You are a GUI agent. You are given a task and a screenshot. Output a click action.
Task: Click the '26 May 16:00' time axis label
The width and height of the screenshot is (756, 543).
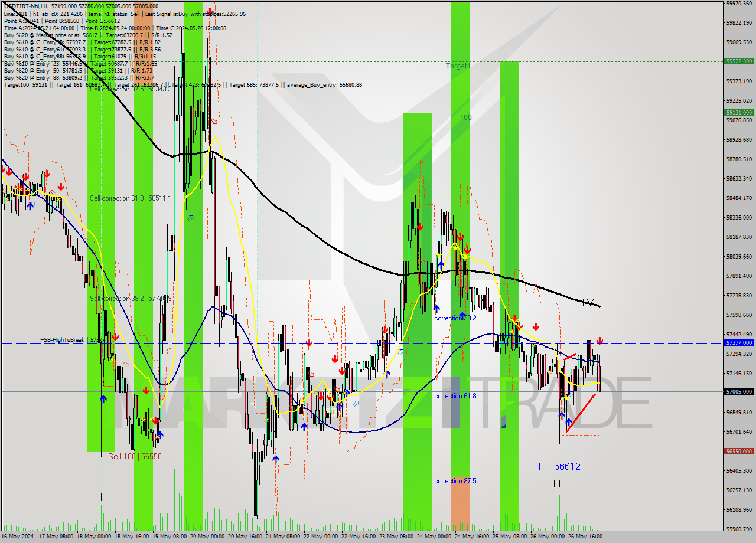pos(586,537)
